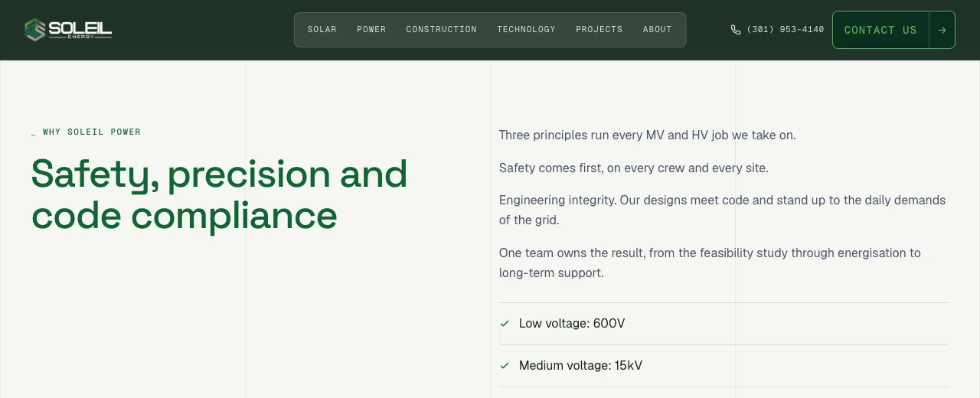980x398 pixels.
Task: Open the Technology menu item
Action: tap(527, 30)
